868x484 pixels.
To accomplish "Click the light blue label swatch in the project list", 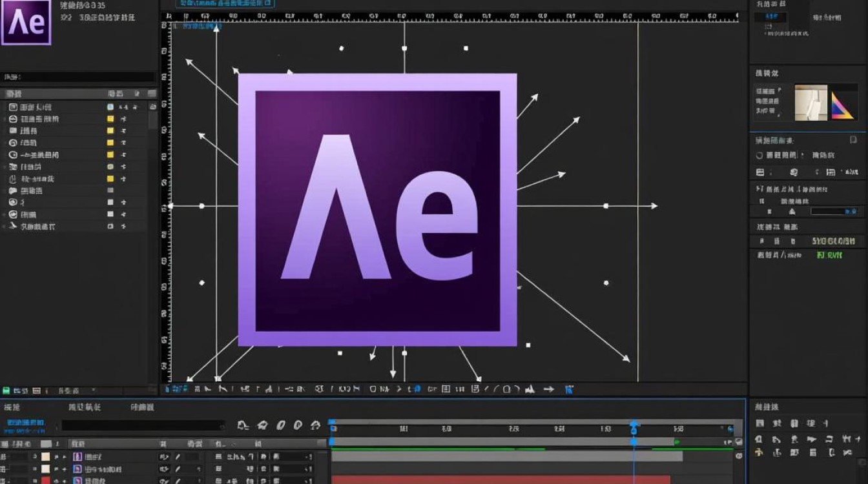I will click(110, 107).
